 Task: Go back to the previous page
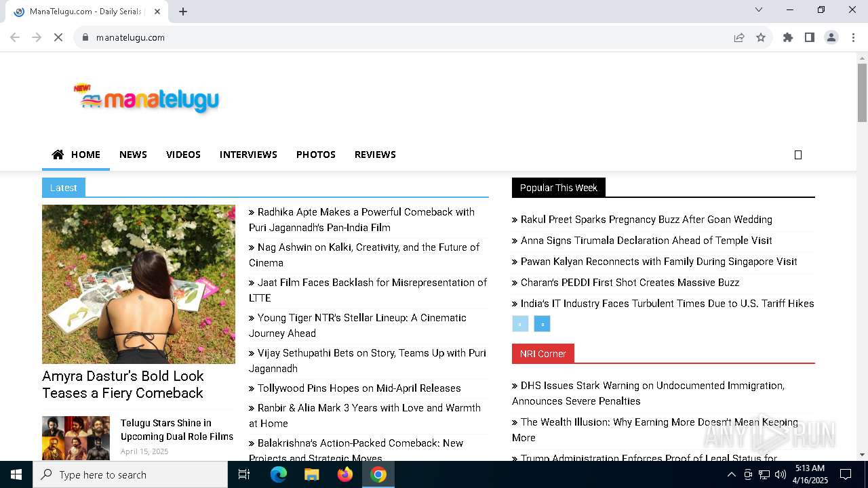coord(15,37)
